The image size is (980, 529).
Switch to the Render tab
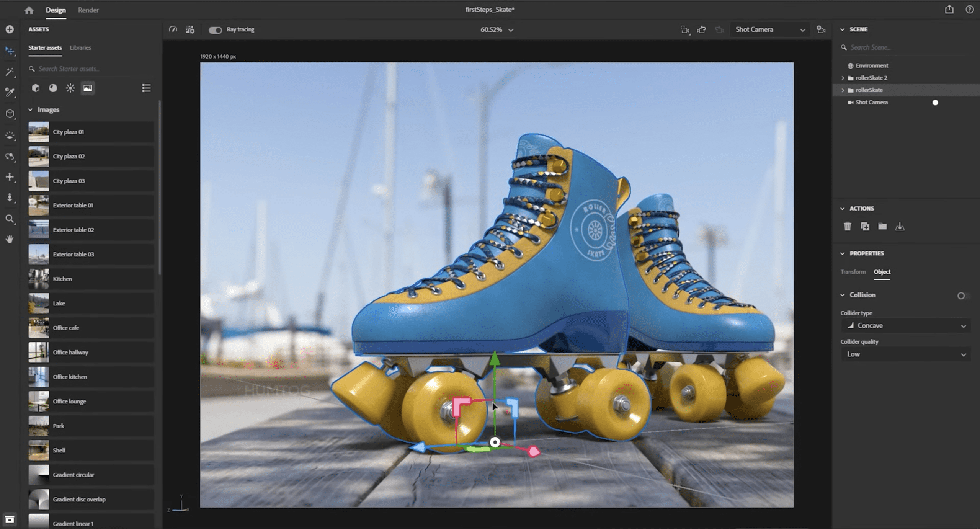coord(88,10)
